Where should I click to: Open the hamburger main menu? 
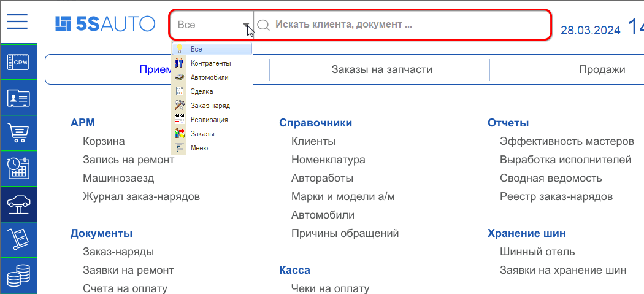click(17, 21)
